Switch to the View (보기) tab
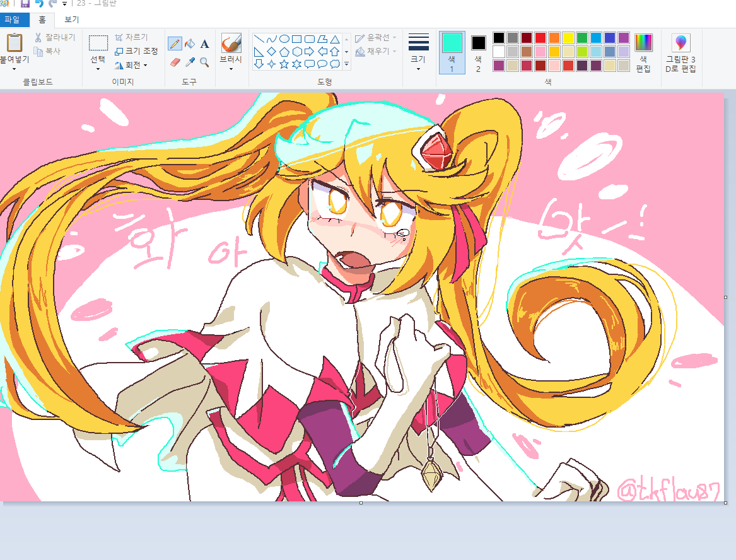 click(x=72, y=20)
